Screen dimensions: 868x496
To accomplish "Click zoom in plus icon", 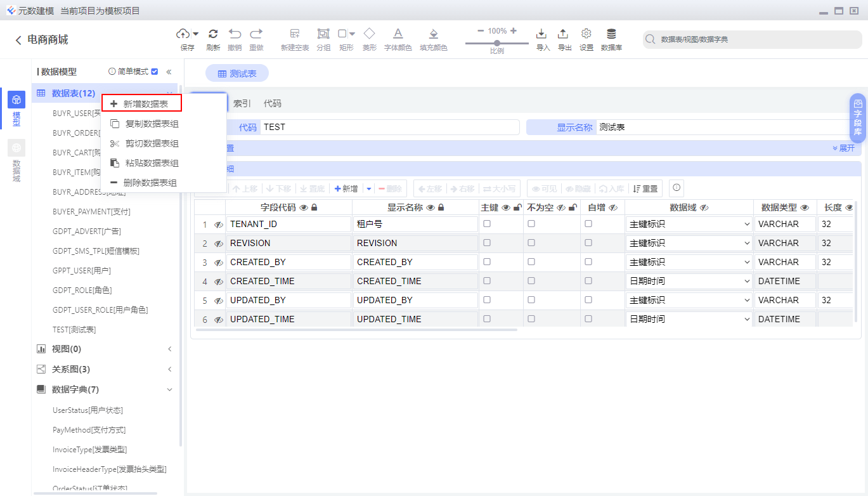I will (514, 30).
